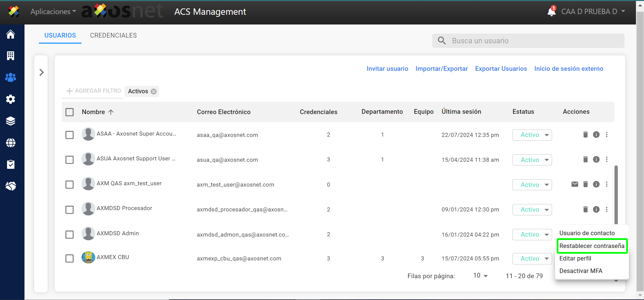Click the envelope icon for AXM QAS user
Image resolution: width=644 pixels, height=300 pixels.
[575, 184]
